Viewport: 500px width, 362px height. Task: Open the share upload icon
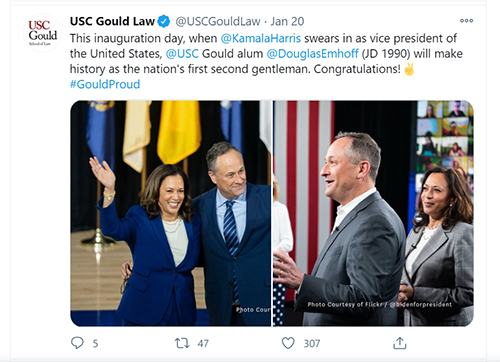[399, 343]
